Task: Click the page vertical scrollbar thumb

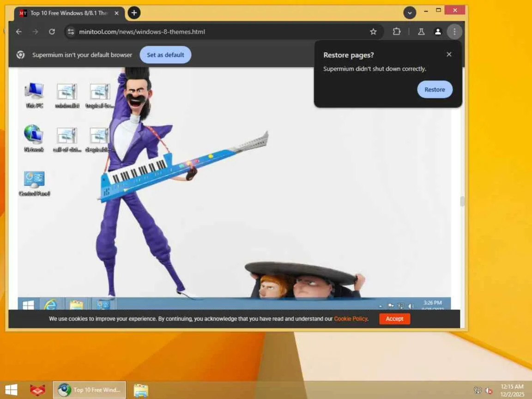Action: click(462, 201)
